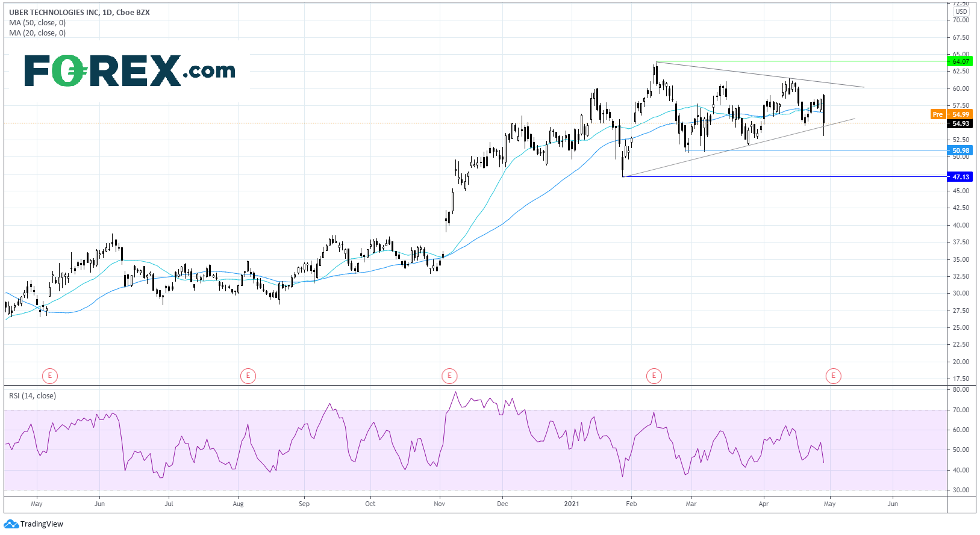Click the RSI (14, close) indicator label

pyautogui.click(x=33, y=396)
